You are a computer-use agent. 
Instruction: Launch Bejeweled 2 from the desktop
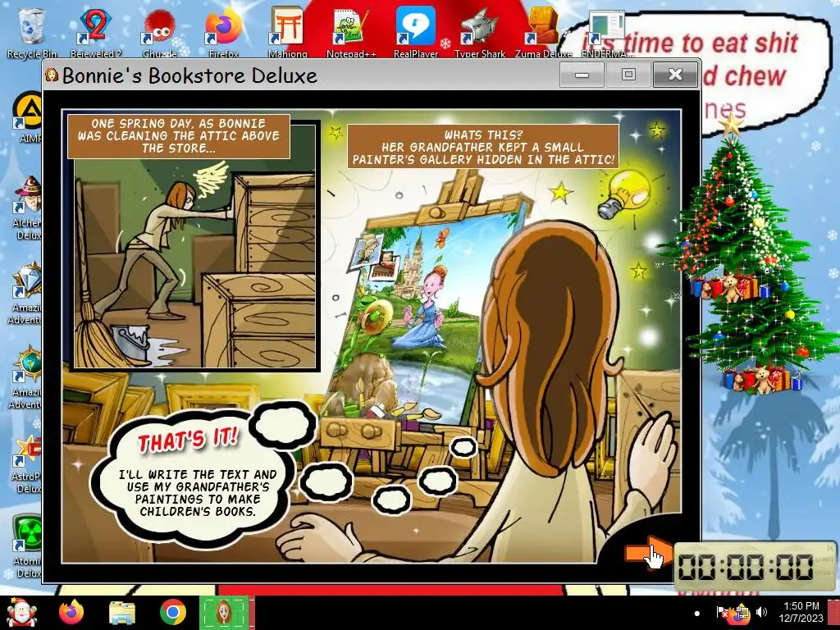tap(96, 31)
